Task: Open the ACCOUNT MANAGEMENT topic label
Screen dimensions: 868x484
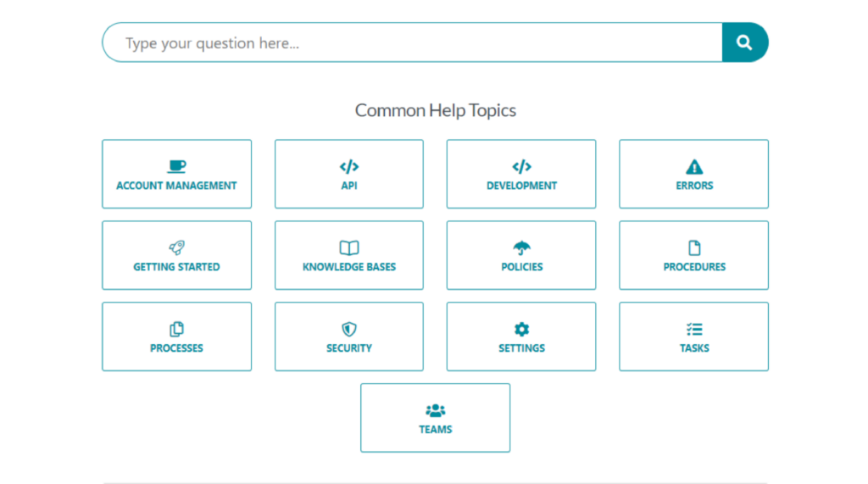Action: click(x=176, y=186)
